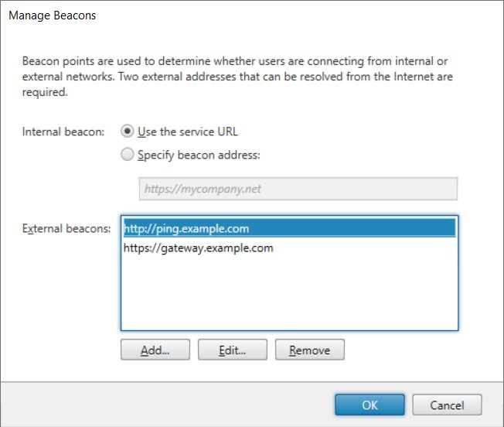Click the Manage Beacons dialog title

point(53,15)
